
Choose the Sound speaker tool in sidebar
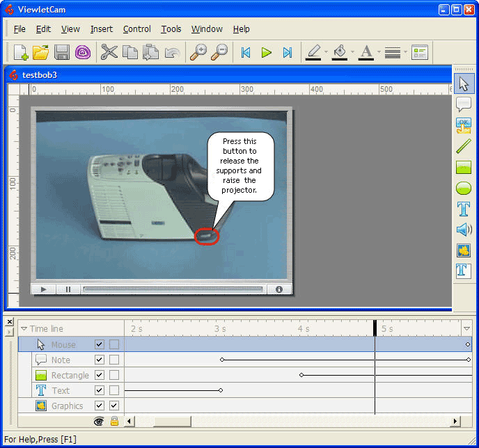[x=464, y=230]
